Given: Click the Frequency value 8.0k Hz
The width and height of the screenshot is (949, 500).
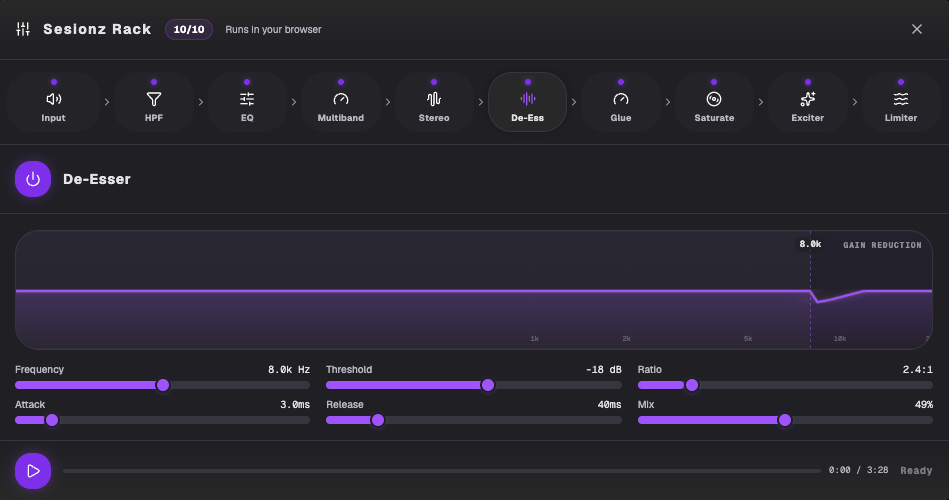Looking at the screenshot, I should click(289, 369).
